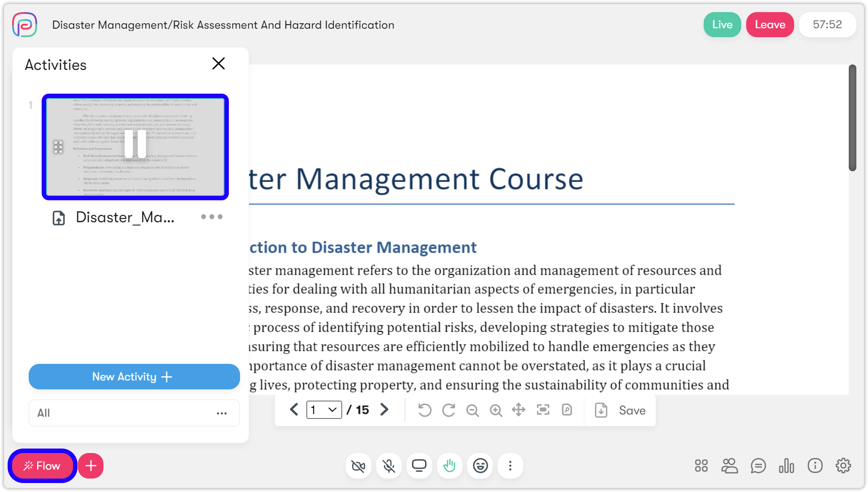Open the emoji reactions
This screenshot has height=492, width=868.
tap(480, 466)
